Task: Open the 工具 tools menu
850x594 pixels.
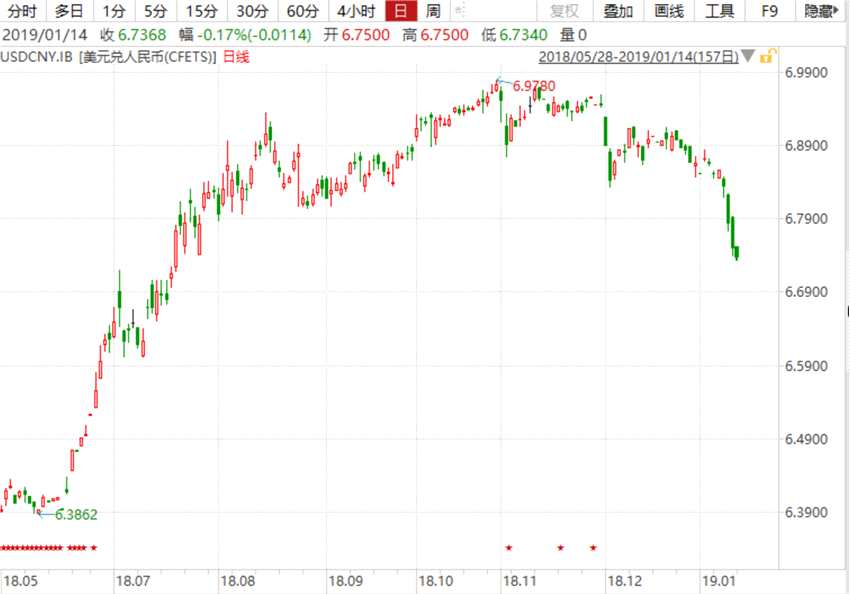Action: pos(719,11)
